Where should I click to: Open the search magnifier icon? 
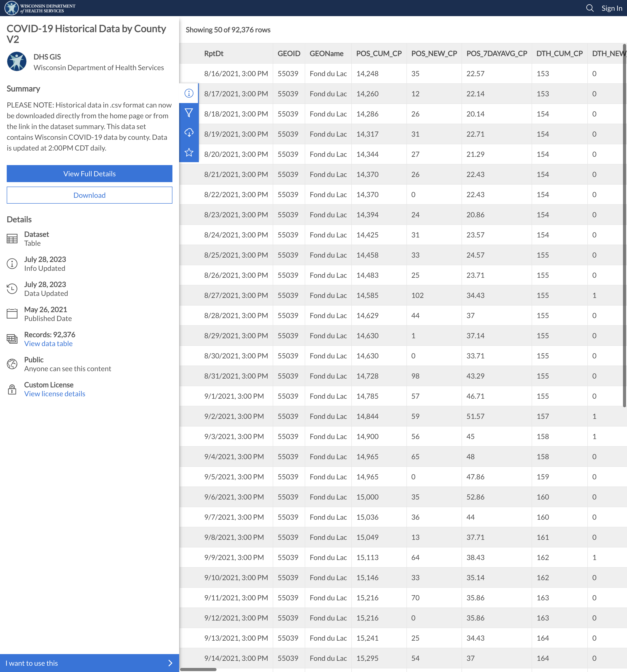click(x=589, y=8)
